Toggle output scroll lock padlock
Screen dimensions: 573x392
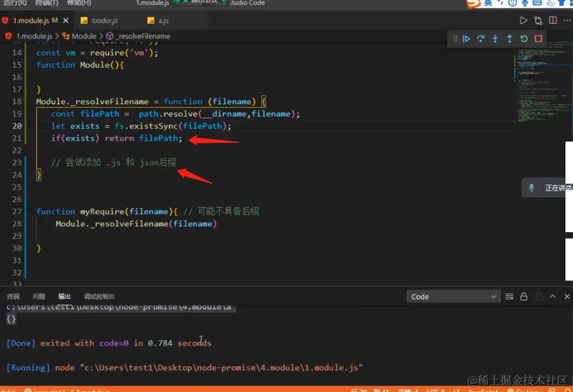tap(524, 296)
